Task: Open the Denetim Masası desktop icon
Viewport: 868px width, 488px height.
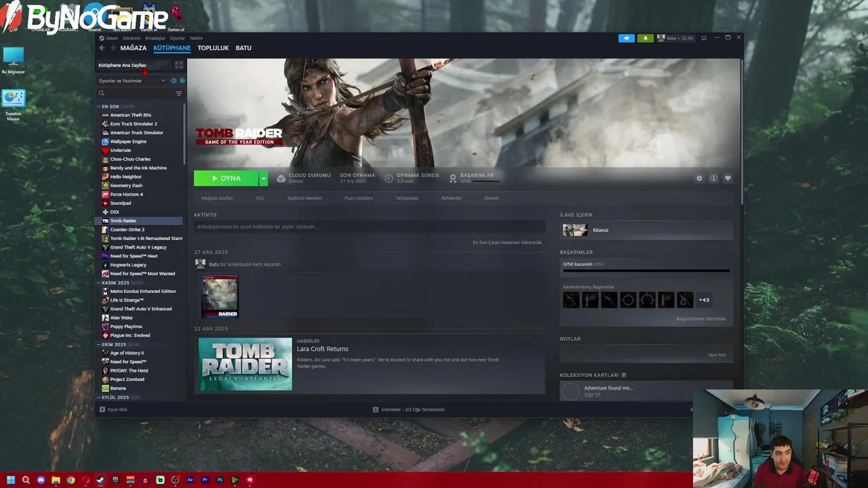Action: [13, 106]
